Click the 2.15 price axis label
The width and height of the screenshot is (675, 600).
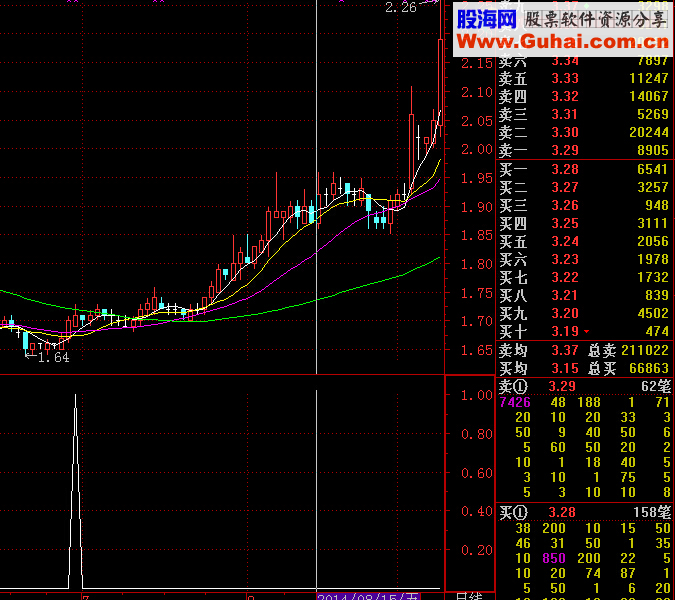point(477,64)
